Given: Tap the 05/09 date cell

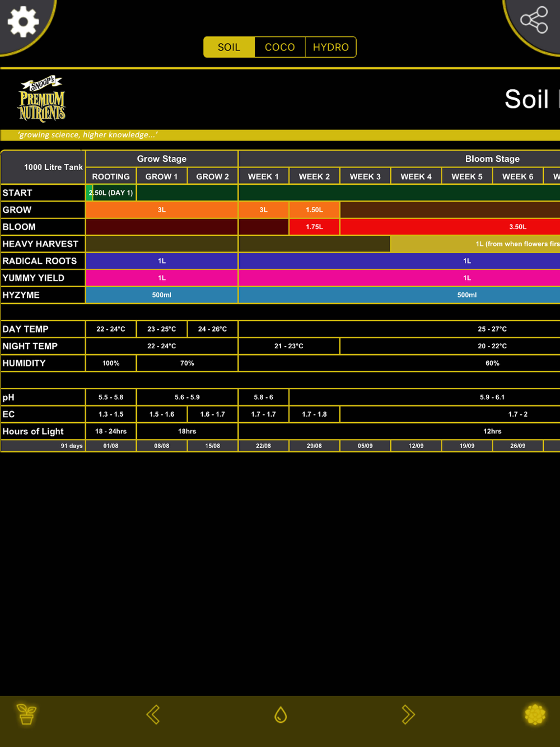Looking at the screenshot, I should coord(366,446).
